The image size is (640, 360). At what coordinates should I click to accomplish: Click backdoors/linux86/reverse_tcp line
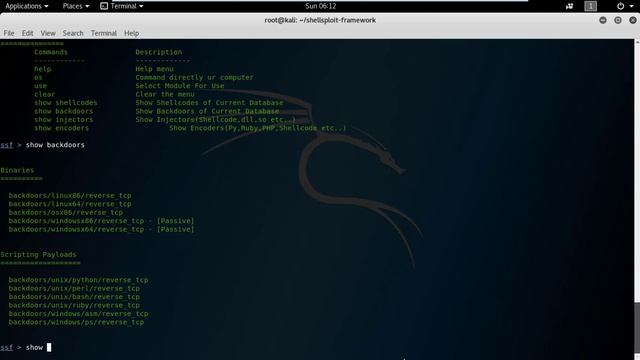pyautogui.click(x=70, y=196)
